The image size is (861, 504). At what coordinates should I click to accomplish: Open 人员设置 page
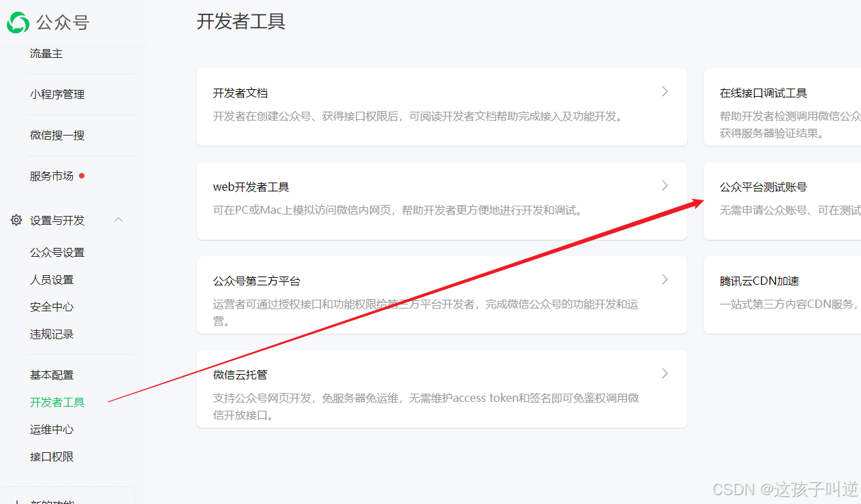52,279
